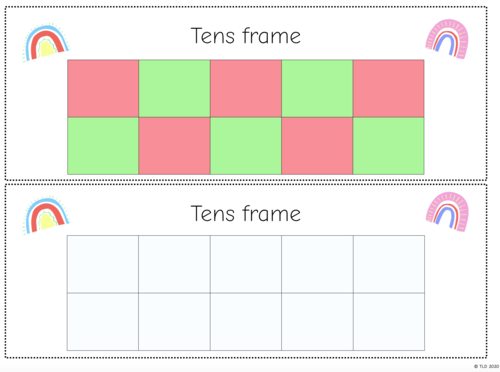Select the first green cell in top row
500x372 pixels.
click(174, 88)
